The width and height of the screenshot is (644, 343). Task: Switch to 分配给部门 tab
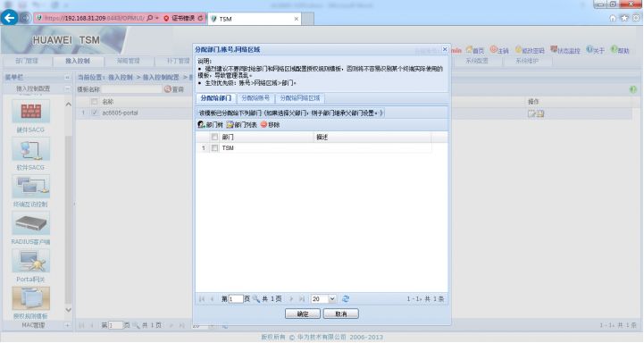click(216, 98)
